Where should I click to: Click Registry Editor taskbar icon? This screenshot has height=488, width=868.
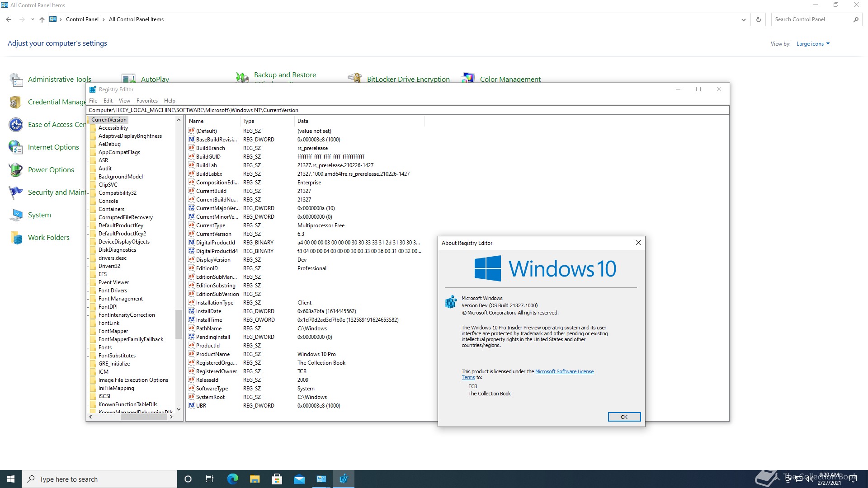344,479
